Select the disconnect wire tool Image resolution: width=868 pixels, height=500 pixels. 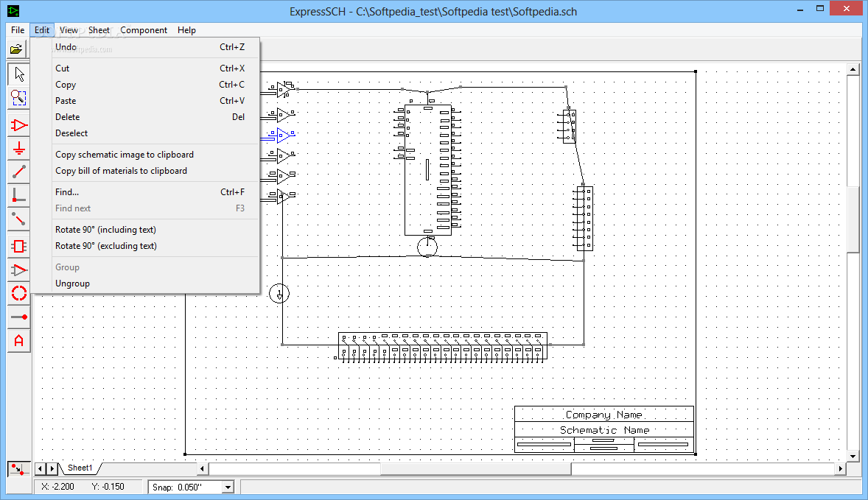tap(19, 219)
